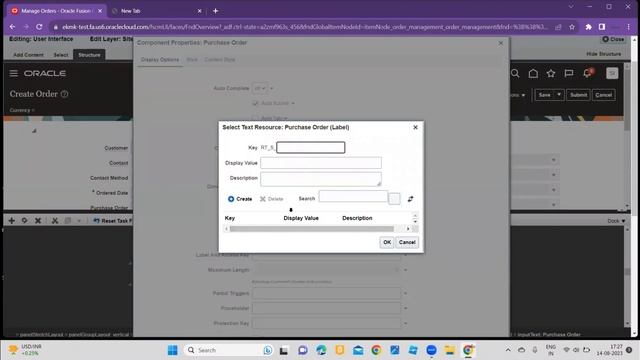
Task: Open the Dock dropdown
Action: click(616, 221)
